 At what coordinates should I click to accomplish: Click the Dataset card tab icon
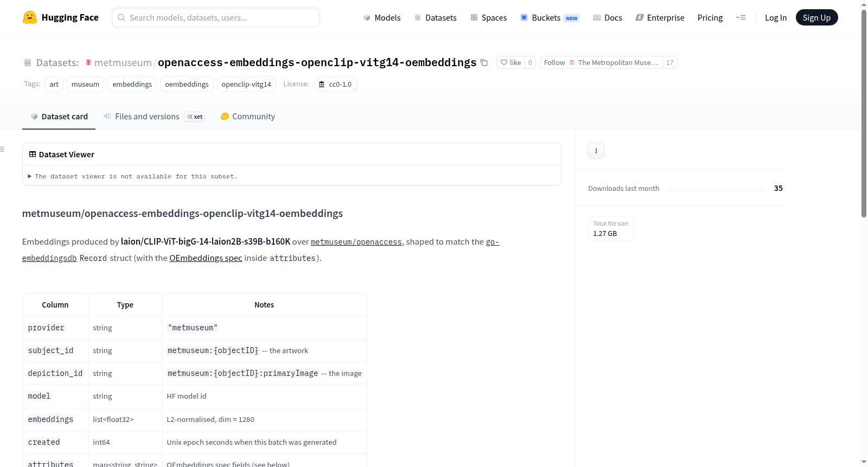coord(34,116)
